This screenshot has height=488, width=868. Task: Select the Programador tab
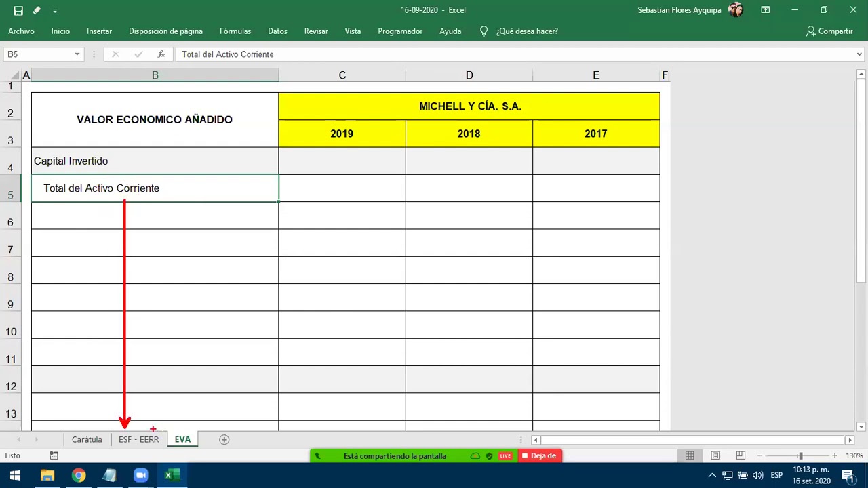[x=400, y=31]
